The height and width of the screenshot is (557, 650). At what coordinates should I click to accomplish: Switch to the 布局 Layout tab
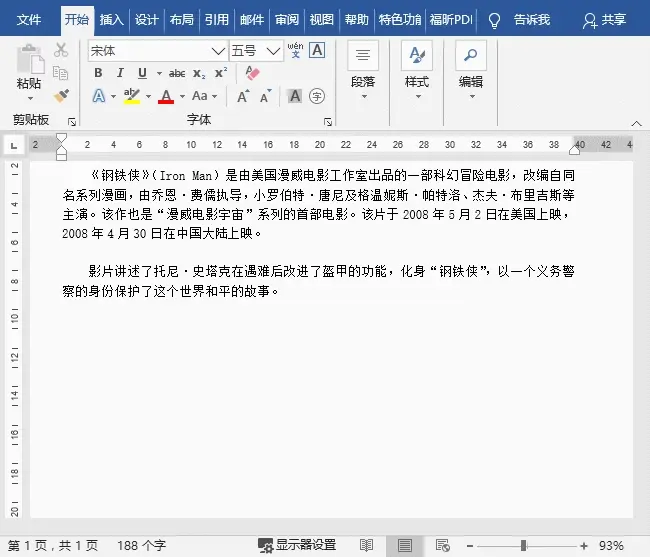(181, 20)
